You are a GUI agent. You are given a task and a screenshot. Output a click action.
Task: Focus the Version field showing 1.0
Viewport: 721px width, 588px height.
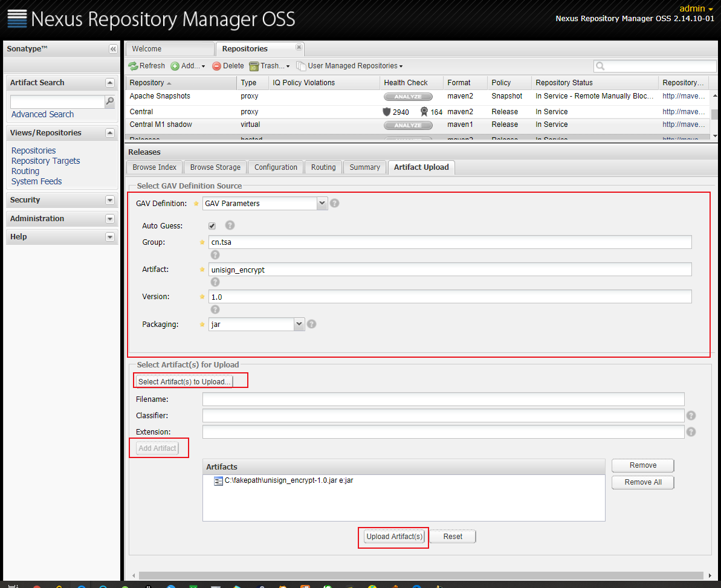coord(450,297)
